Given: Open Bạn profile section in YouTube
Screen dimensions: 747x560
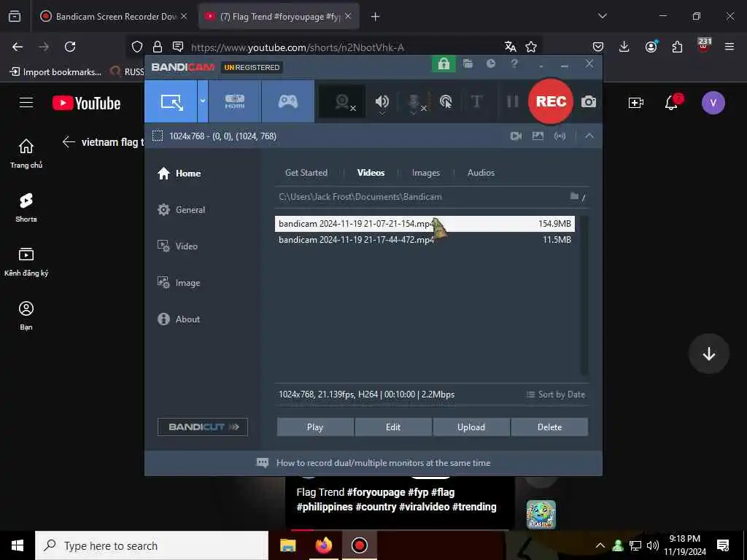Looking at the screenshot, I should (26, 315).
